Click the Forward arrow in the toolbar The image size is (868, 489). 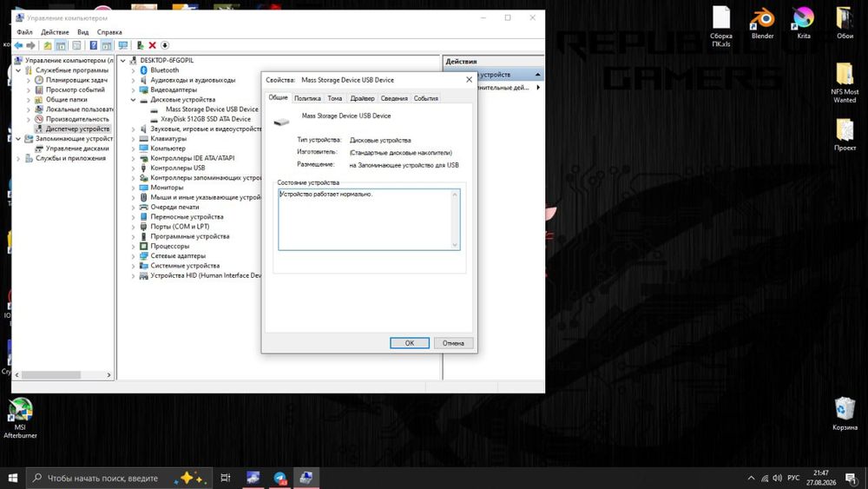pyautogui.click(x=31, y=45)
